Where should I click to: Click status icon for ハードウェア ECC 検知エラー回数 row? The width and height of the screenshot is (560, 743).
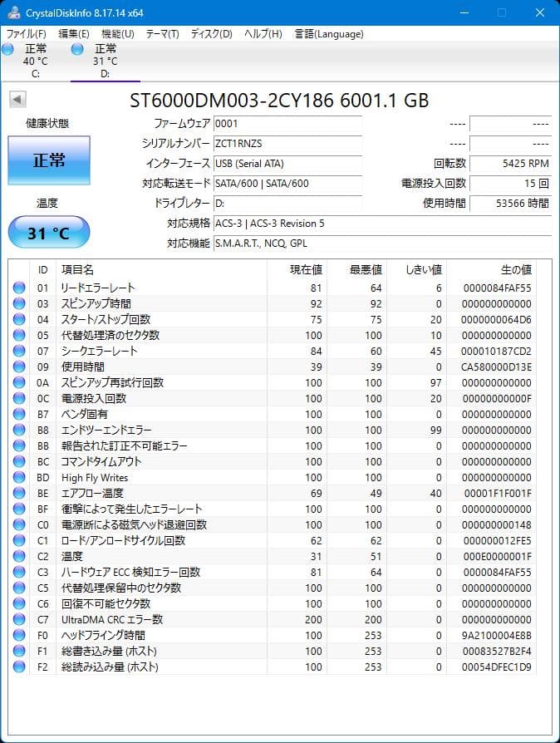tap(19, 572)
